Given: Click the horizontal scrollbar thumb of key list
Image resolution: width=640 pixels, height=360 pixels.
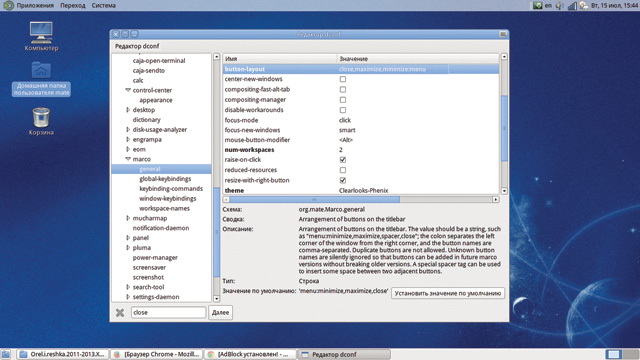Looking at the screenshot, I should pyautogui.click(x=314, y=200).
